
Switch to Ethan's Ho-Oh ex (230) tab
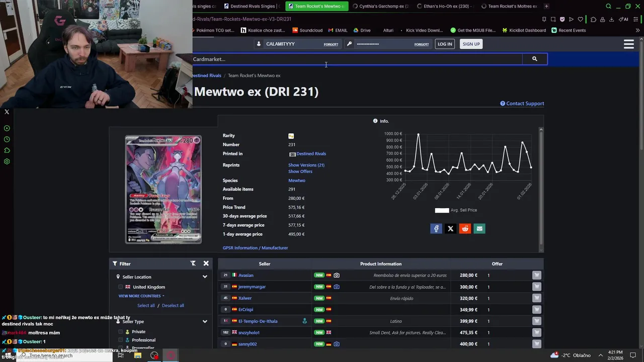(x=445, y=7)
